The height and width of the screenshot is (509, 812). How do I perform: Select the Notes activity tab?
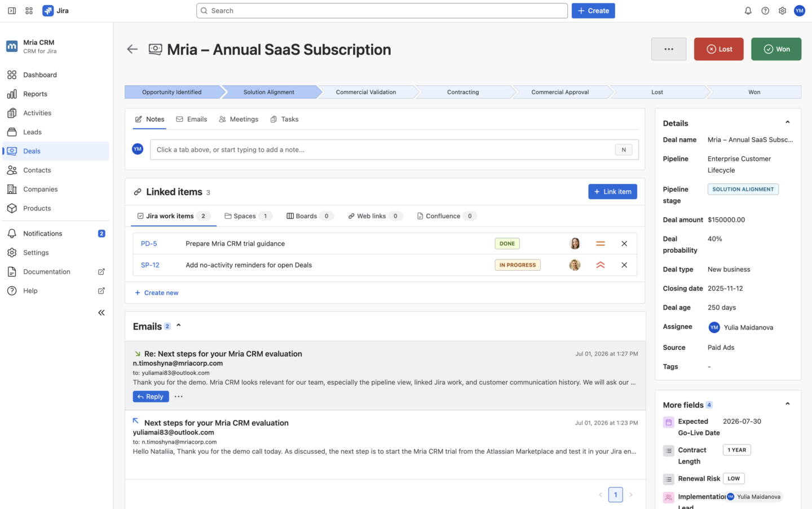150,119
